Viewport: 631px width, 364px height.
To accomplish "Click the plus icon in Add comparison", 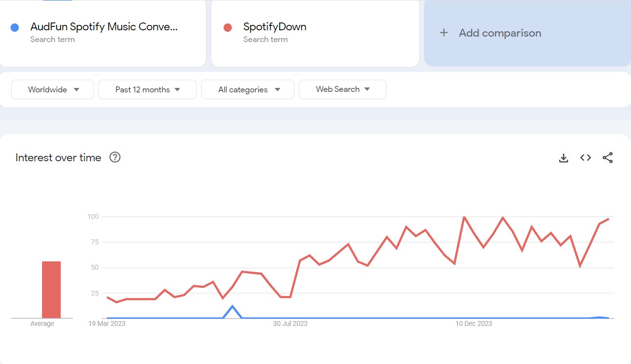I will pyautogui.click(x=444, y=33).
